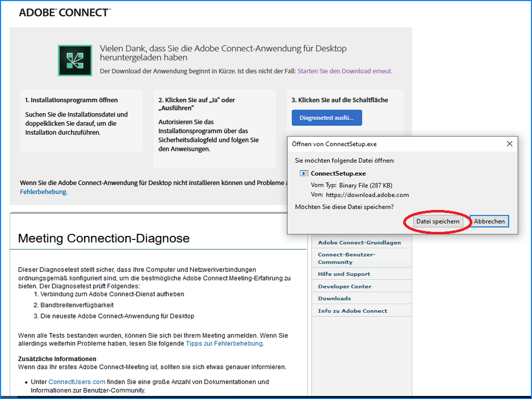Visit the ConnectUsers.com link
The image size is (532, 399).
tap(77, 381)
